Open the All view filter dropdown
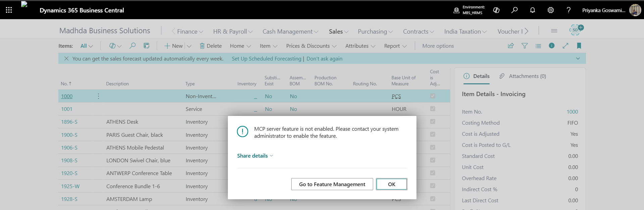The image size is (644, 210). click(x=87, y=46)
